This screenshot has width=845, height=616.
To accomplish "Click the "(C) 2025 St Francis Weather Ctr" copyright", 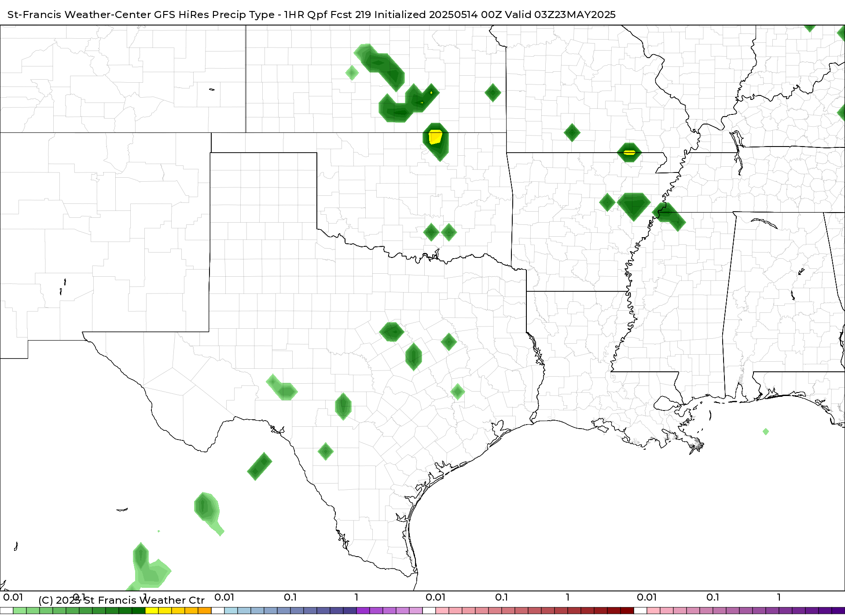I will pos(121,600).
